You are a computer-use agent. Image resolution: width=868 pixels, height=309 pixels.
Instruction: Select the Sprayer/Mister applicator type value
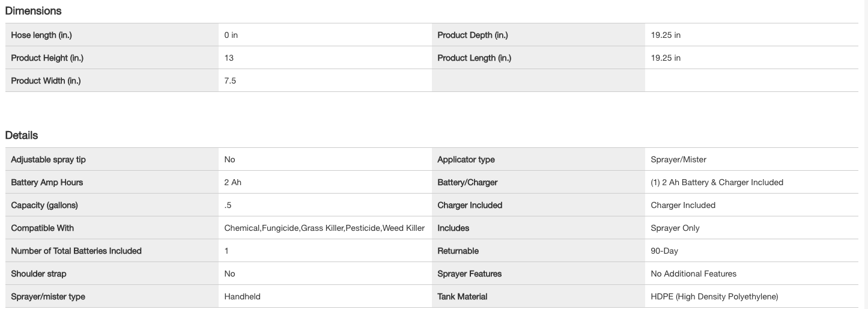[678, 159]
